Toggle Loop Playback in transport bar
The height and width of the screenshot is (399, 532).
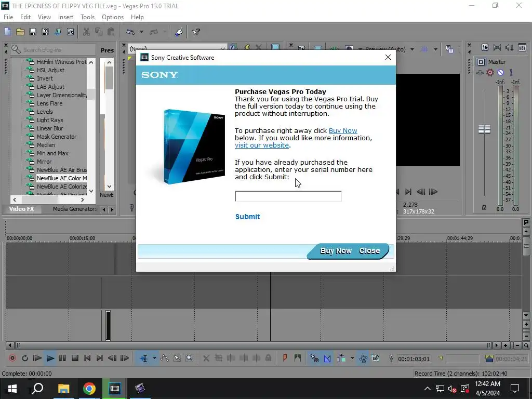25,358
